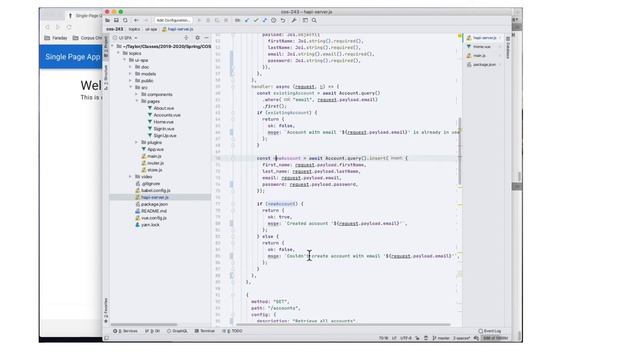The width and height of the screenshot is (640, 360).
Task: Select Home.vue in project tree
Action: 161,122
